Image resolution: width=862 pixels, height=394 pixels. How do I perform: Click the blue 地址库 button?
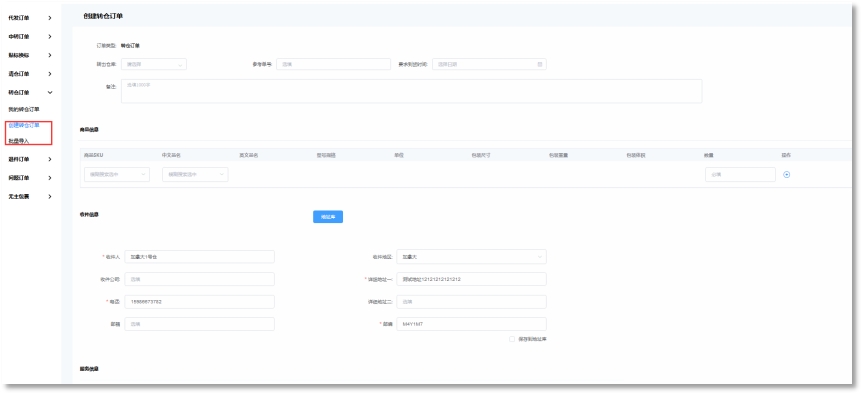[x=328, y=217]
